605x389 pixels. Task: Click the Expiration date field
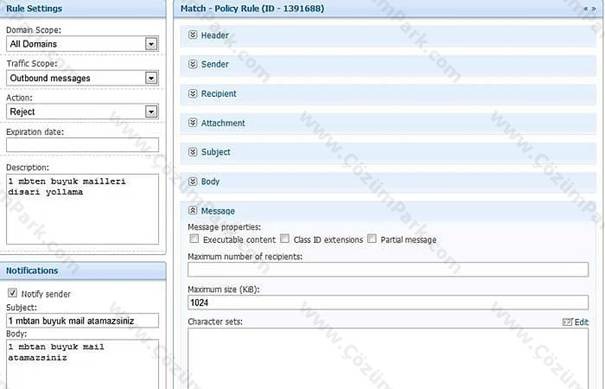point(82,145)
